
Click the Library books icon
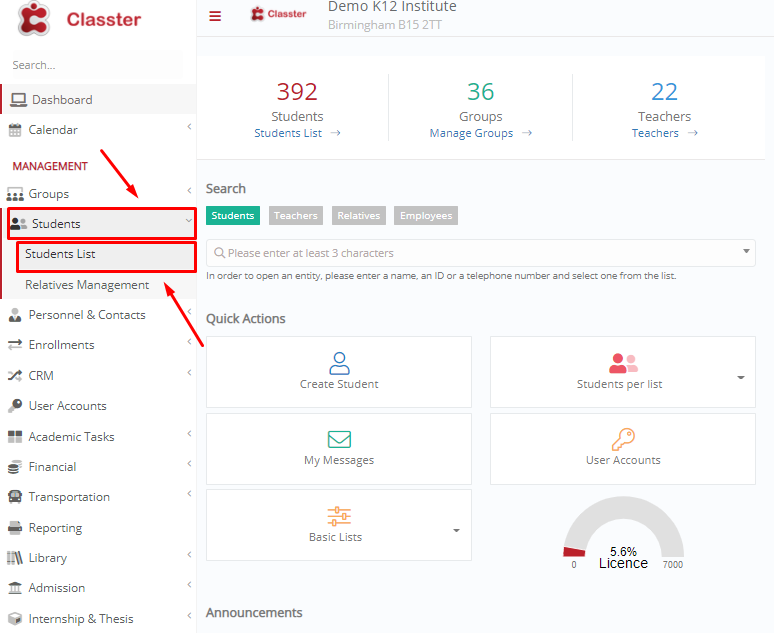click(x=15, y=558)
